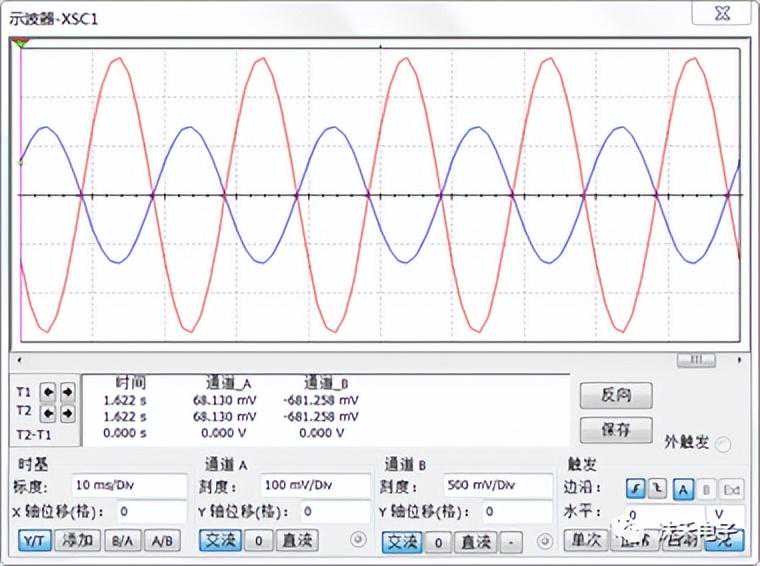Open the timebase 标度 10 ms/Div field
The image size is (760, 566).
coord(129,486)
